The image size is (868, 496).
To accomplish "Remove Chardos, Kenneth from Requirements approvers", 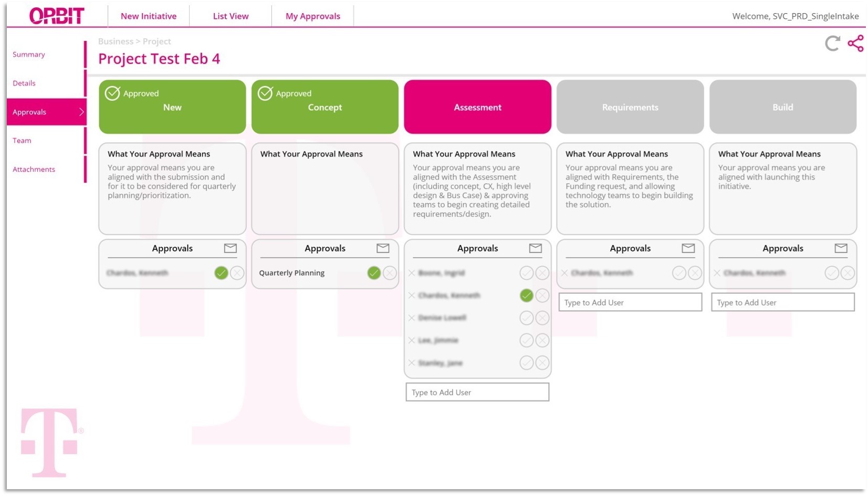I will point(564,273).
